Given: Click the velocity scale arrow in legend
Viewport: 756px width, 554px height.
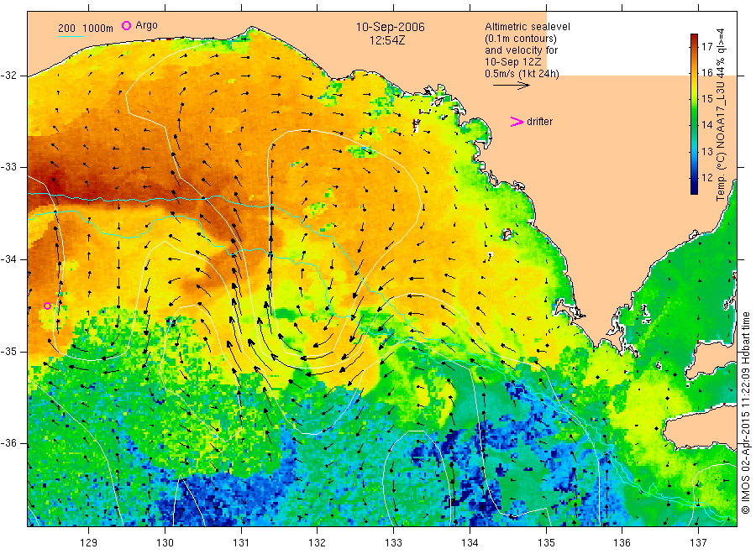Looking at the screenshot, I should point(512,86).
